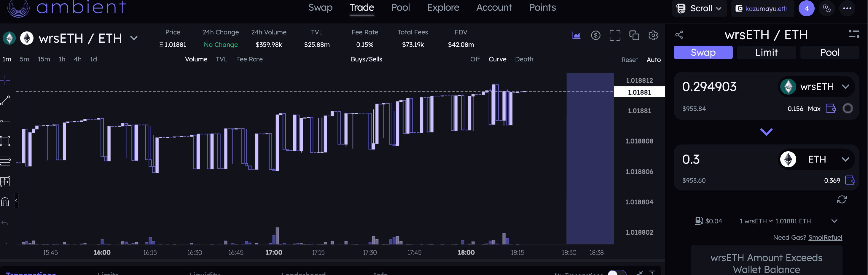Select the rectangle drawing tool
This screenshot has width=868, height=275.
[5, 141]
